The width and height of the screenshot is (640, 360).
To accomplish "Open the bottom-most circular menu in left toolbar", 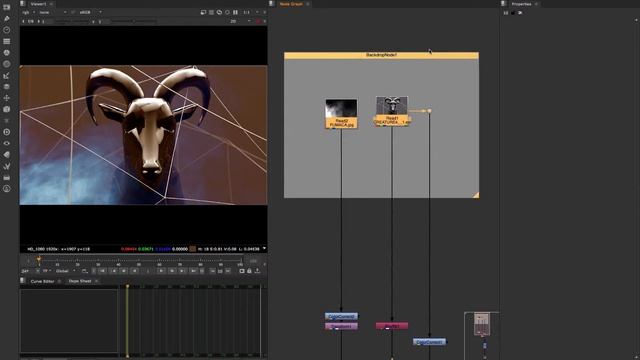I will tap(7, 189).
